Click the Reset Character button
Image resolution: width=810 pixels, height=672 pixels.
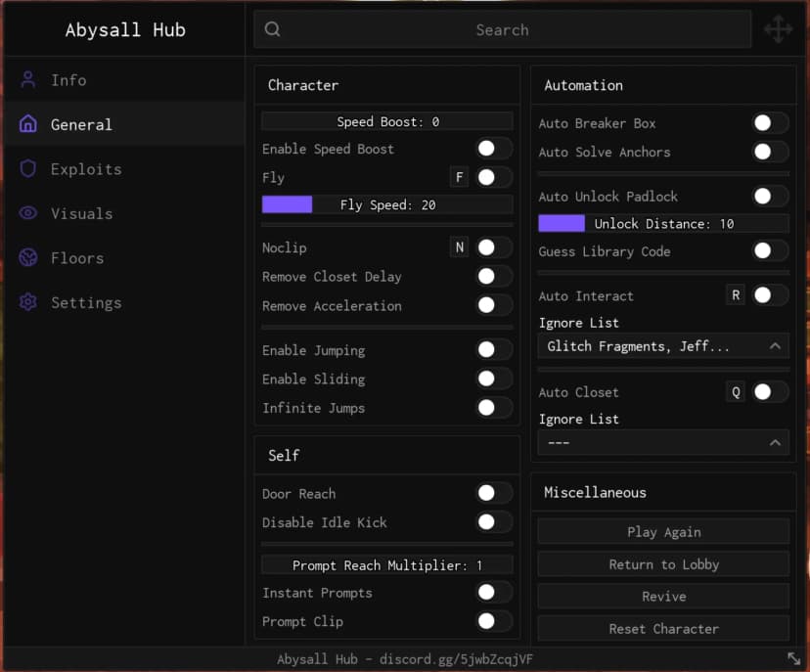tap(663, 629)
